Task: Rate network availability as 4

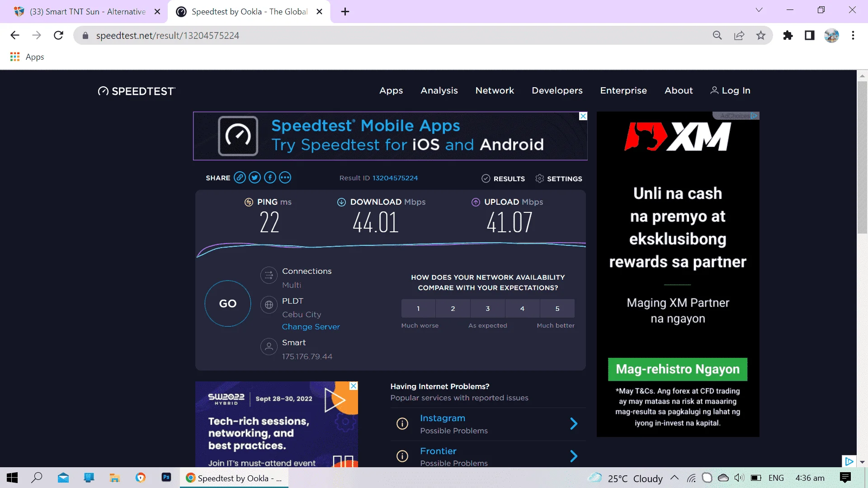Action: (522, 308)
